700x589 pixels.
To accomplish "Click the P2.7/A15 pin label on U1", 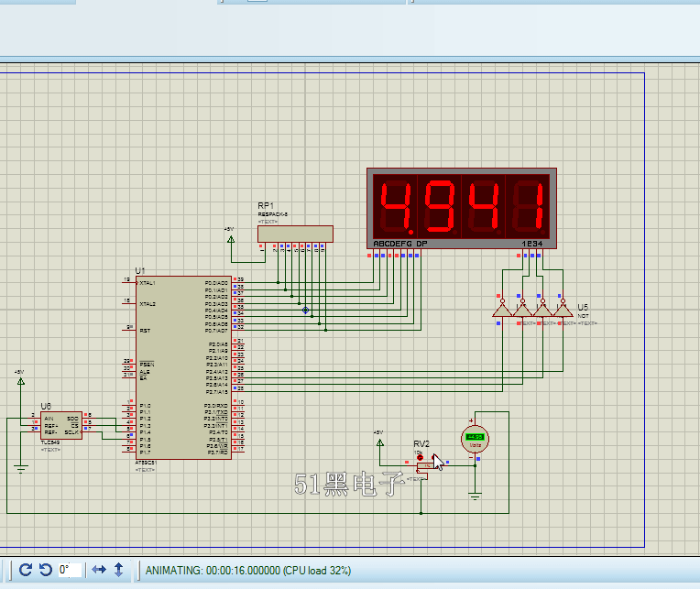I will tap(216, 392).
